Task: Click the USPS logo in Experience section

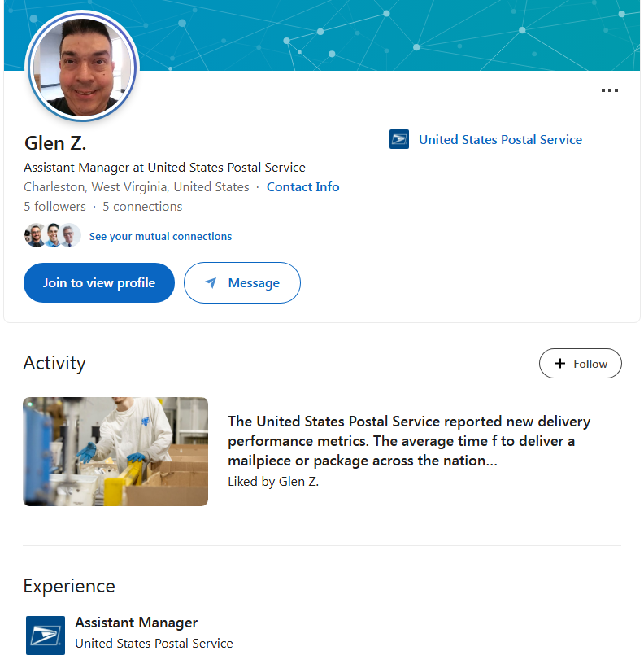Action: 46,636
